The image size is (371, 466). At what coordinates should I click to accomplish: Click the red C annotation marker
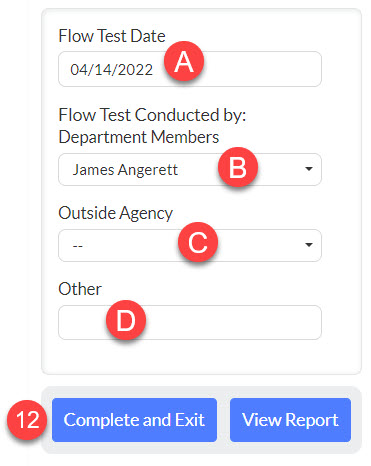pyautogui.click(x=198, y=242)
